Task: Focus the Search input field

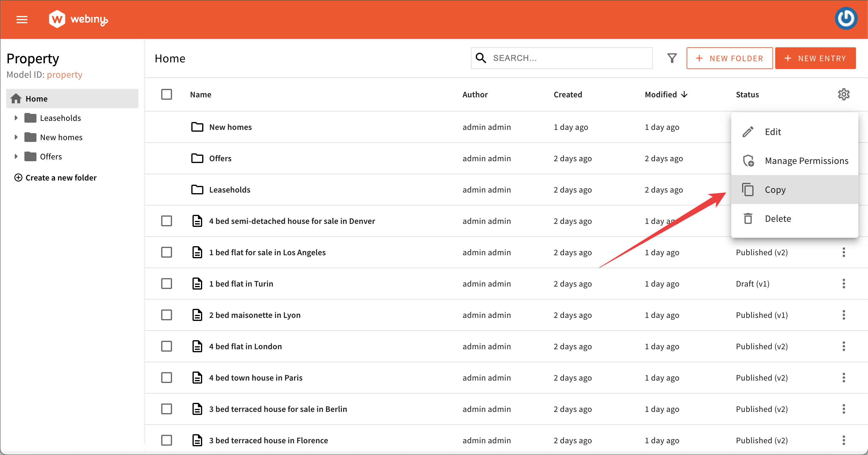Action: (x=569, y=58)
